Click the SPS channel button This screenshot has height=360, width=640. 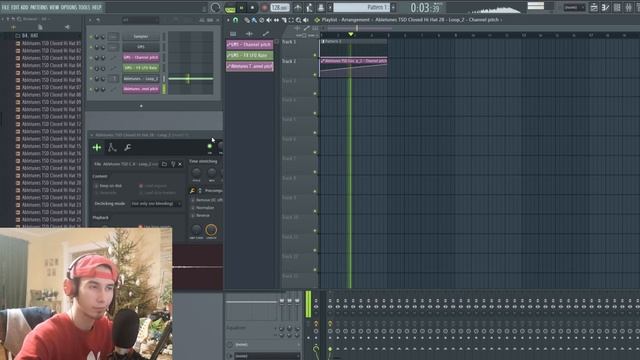[141, 47]
